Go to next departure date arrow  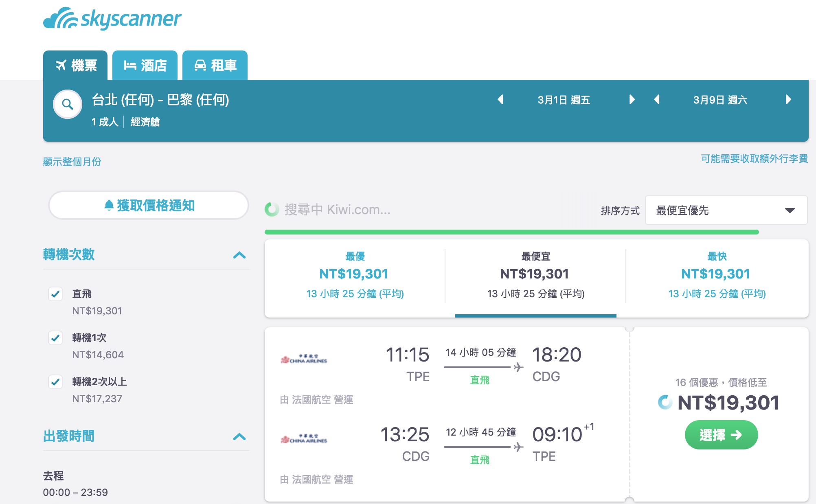coord(632,100)
